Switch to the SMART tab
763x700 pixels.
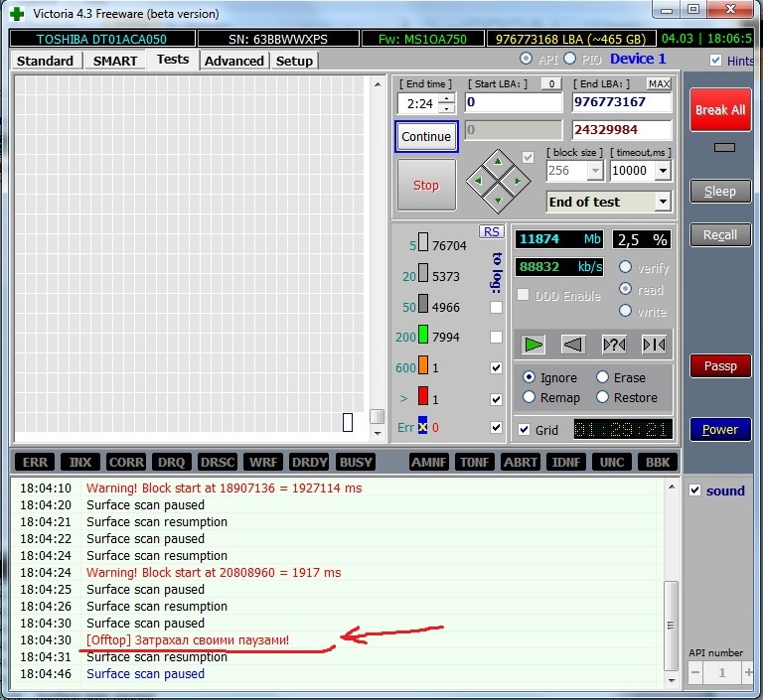tap(115, 61)
